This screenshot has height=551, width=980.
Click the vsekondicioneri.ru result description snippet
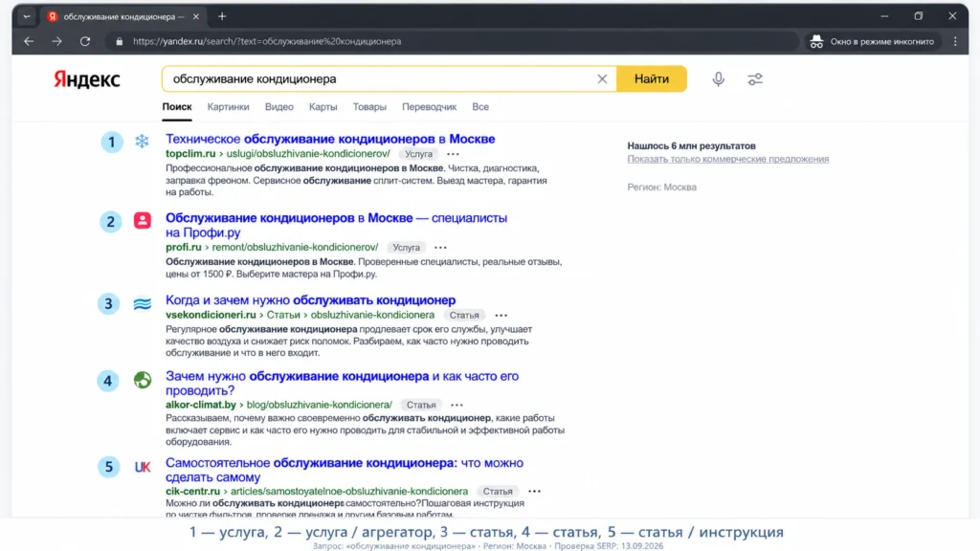point(348,342)
